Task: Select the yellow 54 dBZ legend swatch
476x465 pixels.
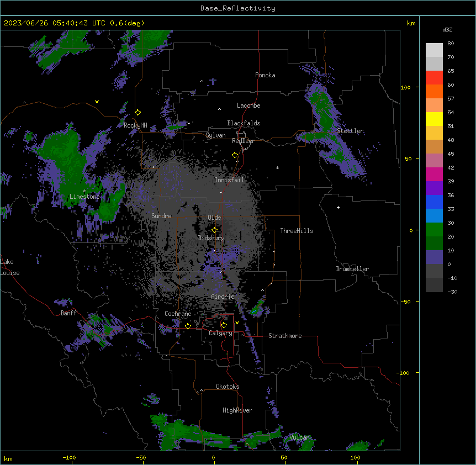Action: (x=434, y=119)
